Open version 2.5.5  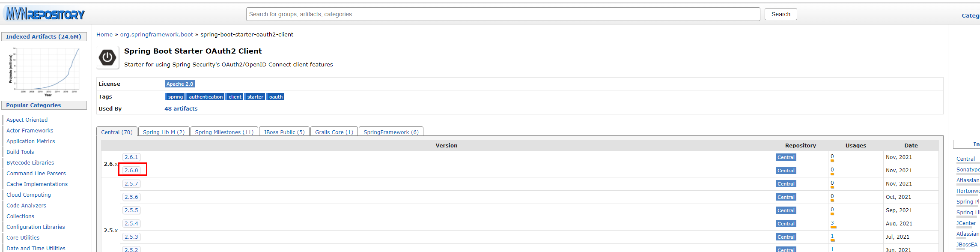131,210
